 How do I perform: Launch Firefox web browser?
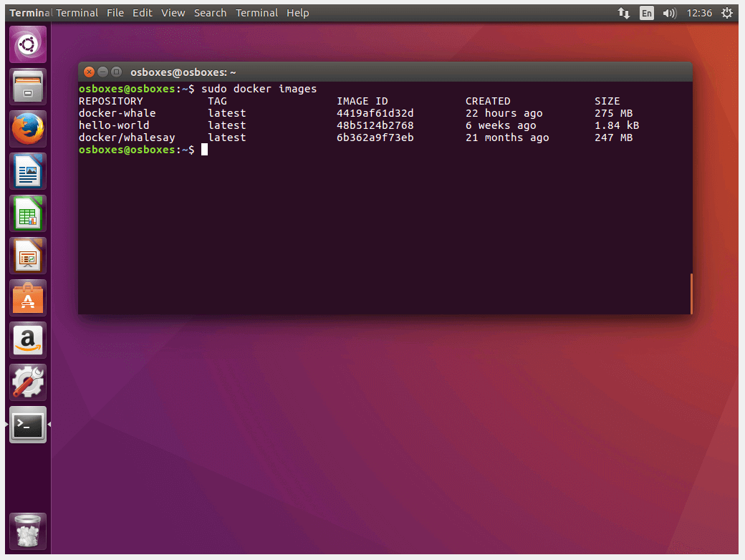click(x=28, y=129)
